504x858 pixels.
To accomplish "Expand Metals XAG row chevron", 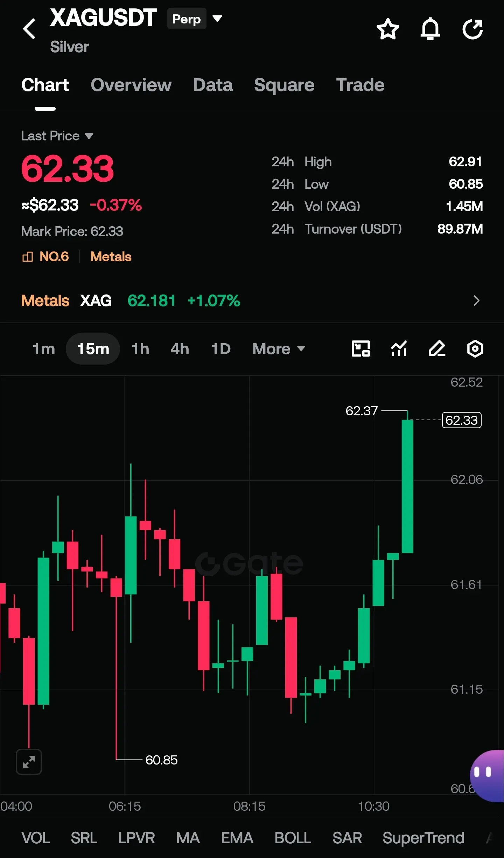I will pyautogui.click(x=476, y=300).
